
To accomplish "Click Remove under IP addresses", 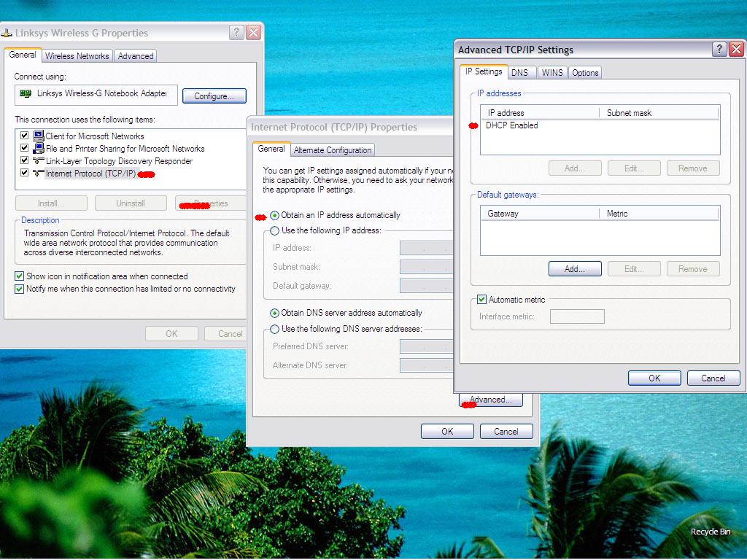I will tap(693, 168).
